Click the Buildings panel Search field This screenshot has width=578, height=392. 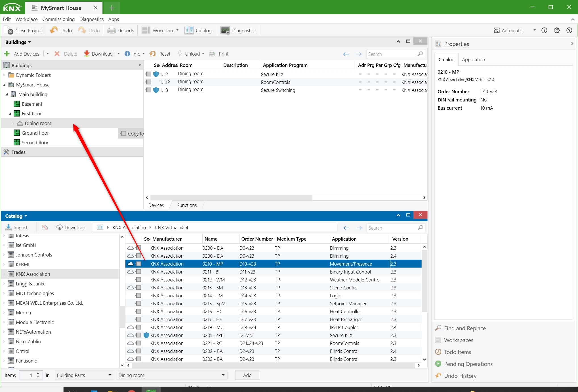(x=392, y=54)
